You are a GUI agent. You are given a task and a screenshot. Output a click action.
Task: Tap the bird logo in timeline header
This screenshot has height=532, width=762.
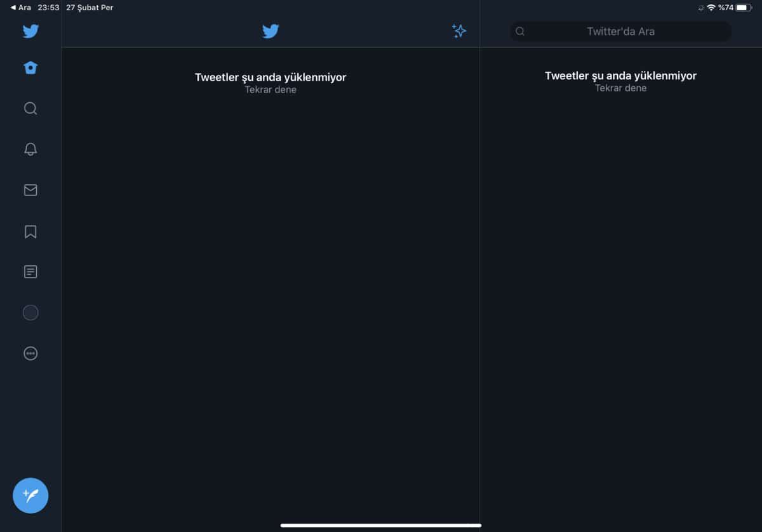tap(271, 31)
